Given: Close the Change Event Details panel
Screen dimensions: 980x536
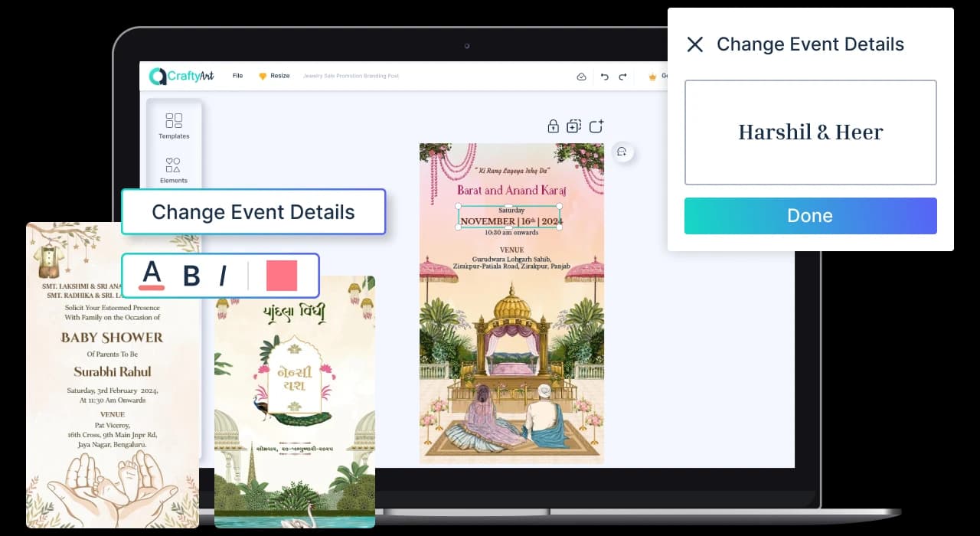Looking at the screenshot, I should point(694,44).
